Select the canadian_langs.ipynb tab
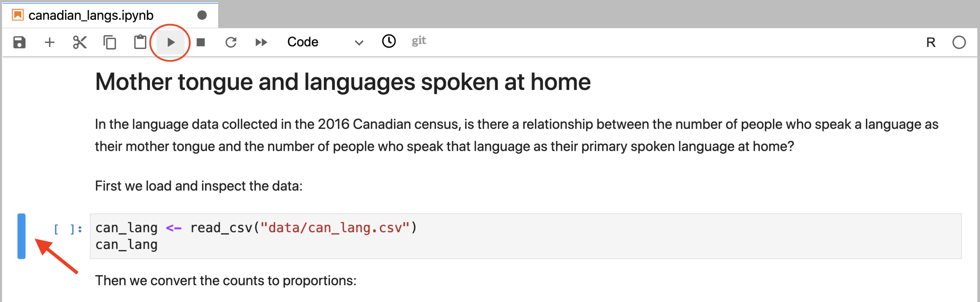Image resolution: width=980 pixels, height=302 pixels. pyautogui.click(x=91, y=15)
